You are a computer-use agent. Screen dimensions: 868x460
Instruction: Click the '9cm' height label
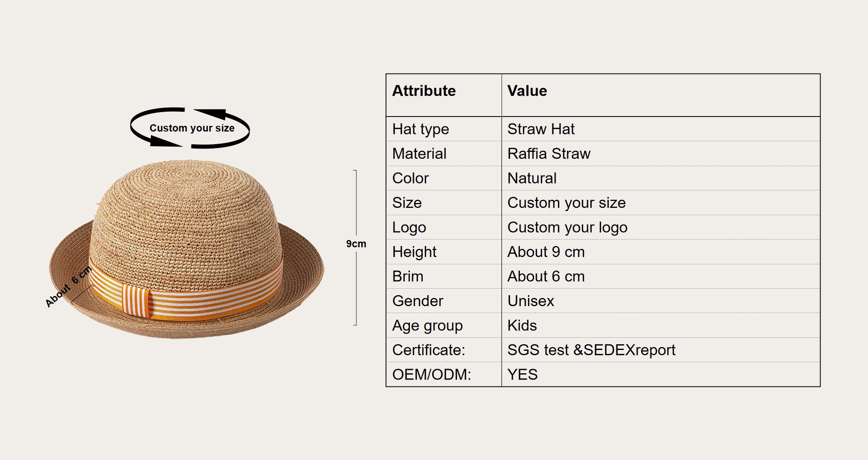tap(356, 244)
